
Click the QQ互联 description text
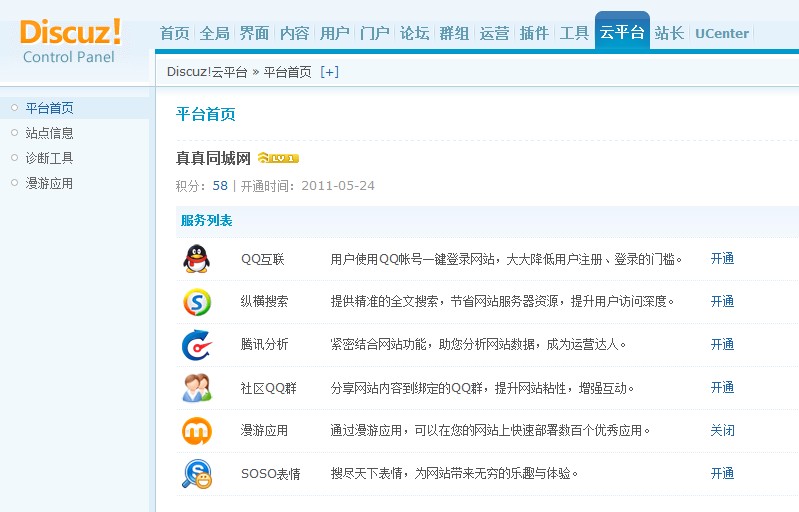point(506,259)
